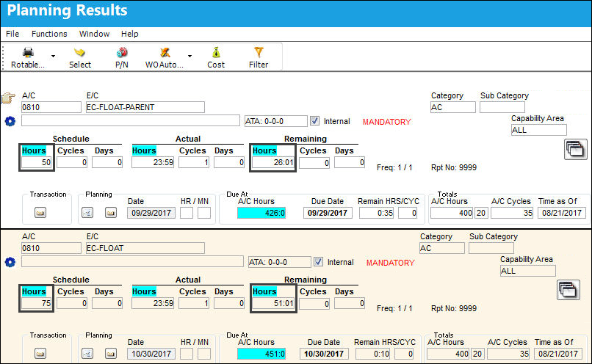Click Planning chart icon for 10/30/2017 record

pyautogui.click(x=87, y=354)
